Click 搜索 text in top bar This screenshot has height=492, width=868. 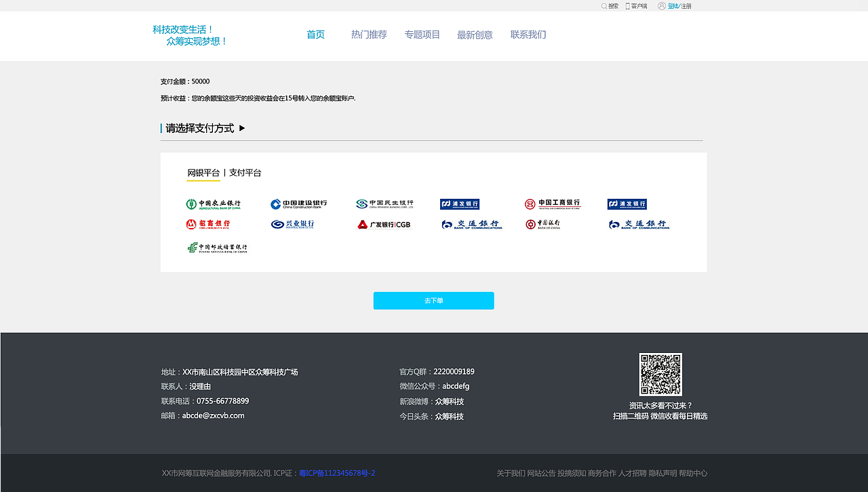point(613,6)
